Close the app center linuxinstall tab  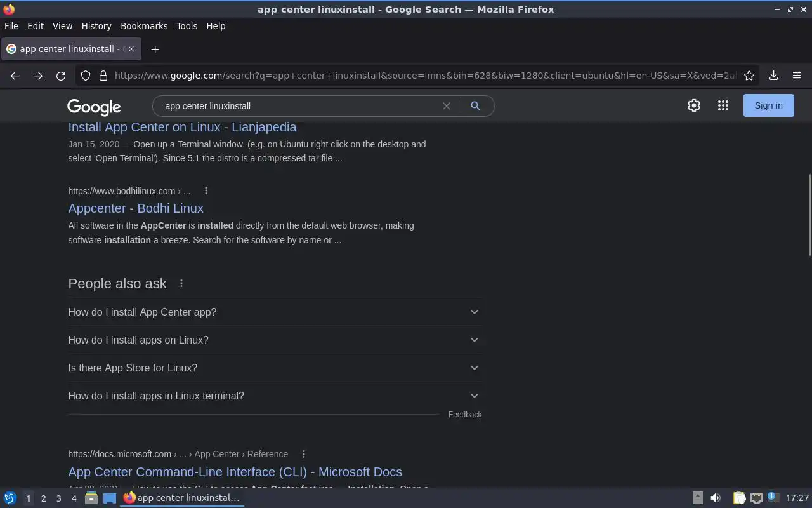(x=131, y=49)
